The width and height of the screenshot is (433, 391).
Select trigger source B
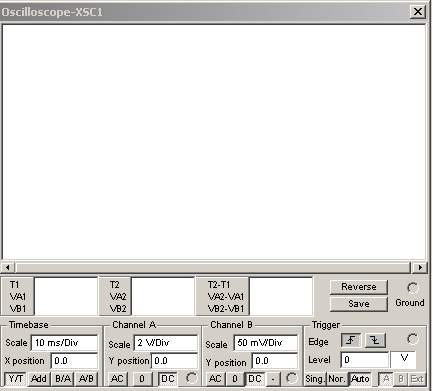pyautogui.click(x=401, y=379)
